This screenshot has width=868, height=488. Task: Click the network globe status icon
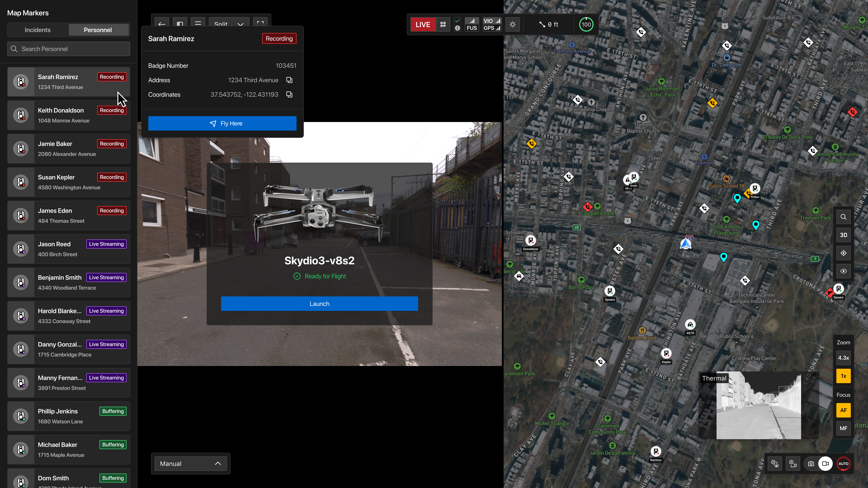coord(457,28)
